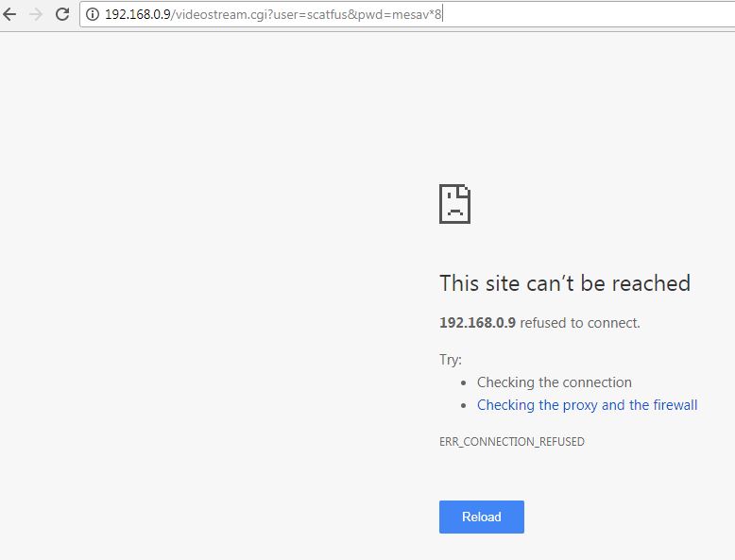Go back with the left arrow icon
Viewport: 735px width, 560px height.
(9, 14)
